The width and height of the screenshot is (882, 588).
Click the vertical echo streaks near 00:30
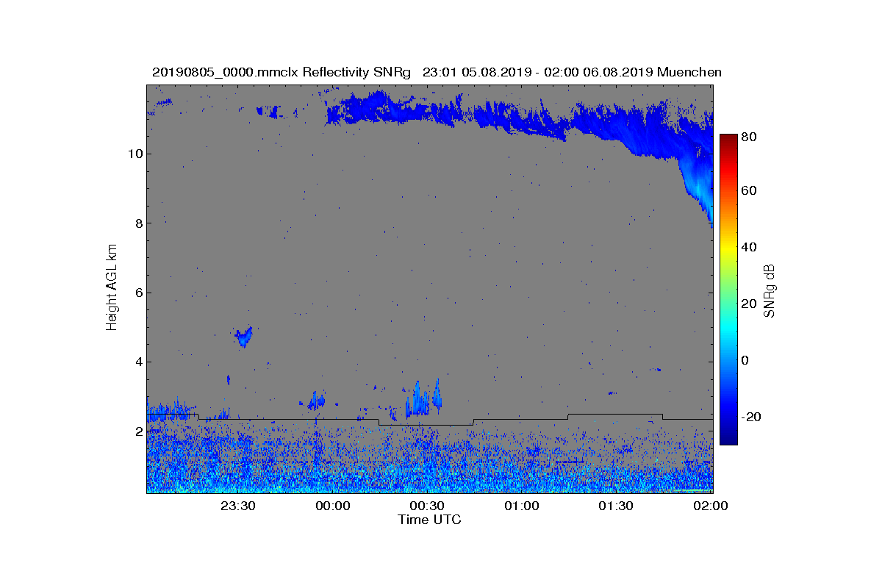[423, 399]
